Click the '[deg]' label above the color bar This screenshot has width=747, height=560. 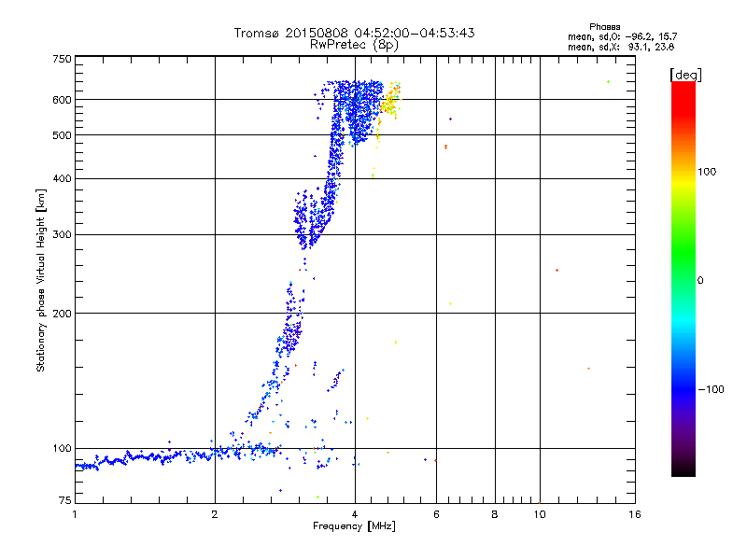click(685, 75)
